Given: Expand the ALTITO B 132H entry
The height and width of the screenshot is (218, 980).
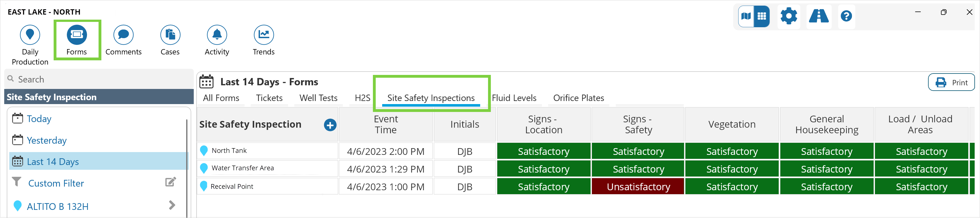Looking at the screenshot, I should pyautogui.click(x=172, y=205).
